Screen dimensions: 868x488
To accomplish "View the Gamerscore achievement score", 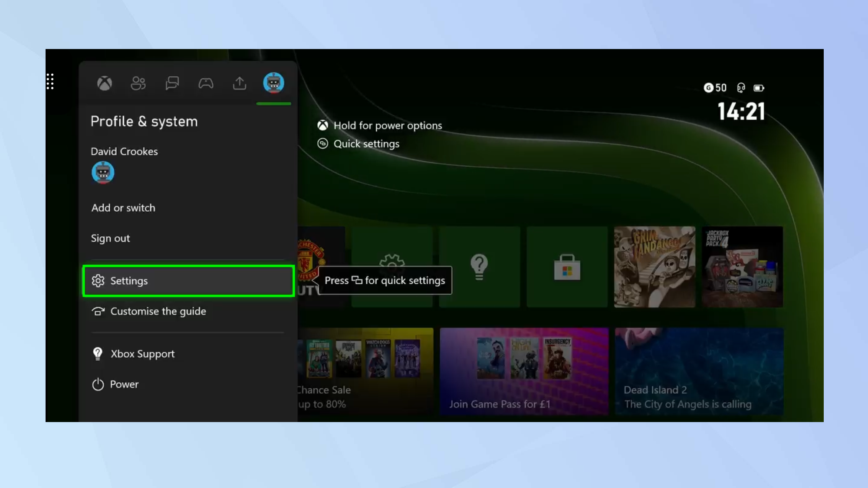I will coord(715,88).
